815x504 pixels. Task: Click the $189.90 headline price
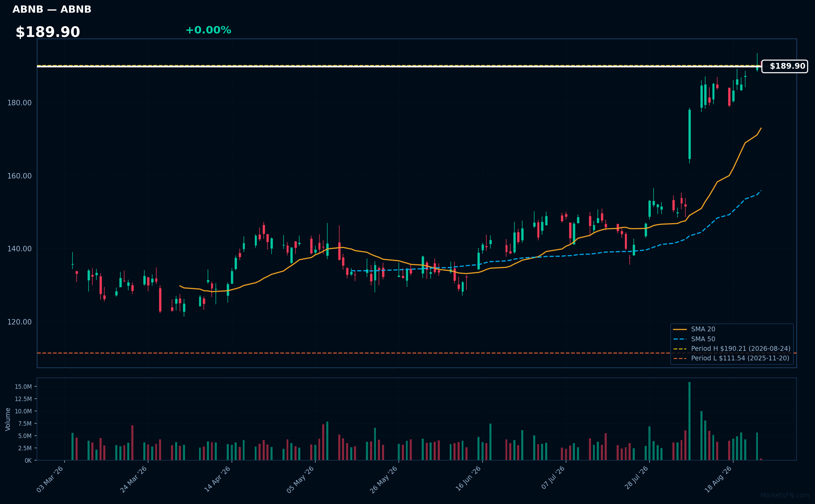(x=48, y=32)
